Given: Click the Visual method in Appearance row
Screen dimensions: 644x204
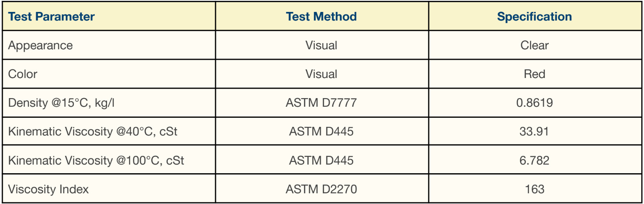Looking at the screenshot, I should 321,45.
